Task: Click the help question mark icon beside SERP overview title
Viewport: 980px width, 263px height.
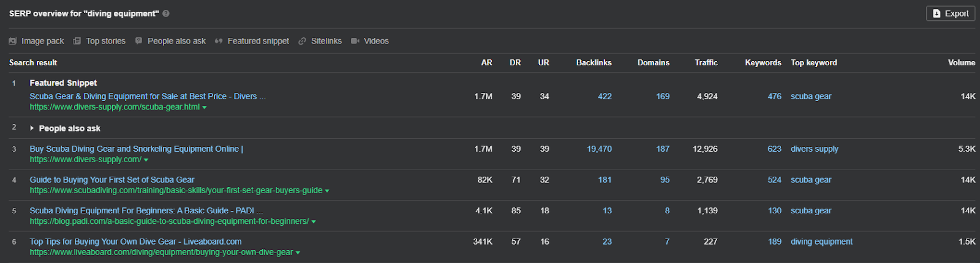Action: 166,13
